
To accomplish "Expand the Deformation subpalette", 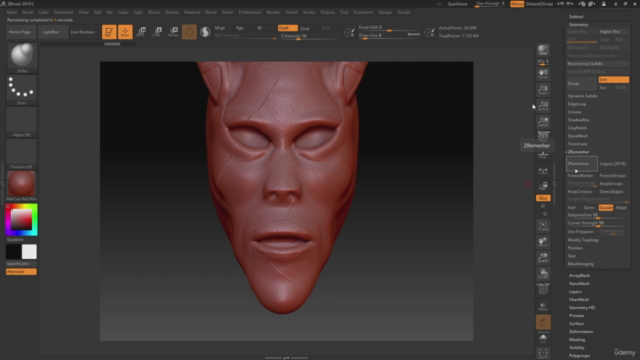I will point(581,331).
